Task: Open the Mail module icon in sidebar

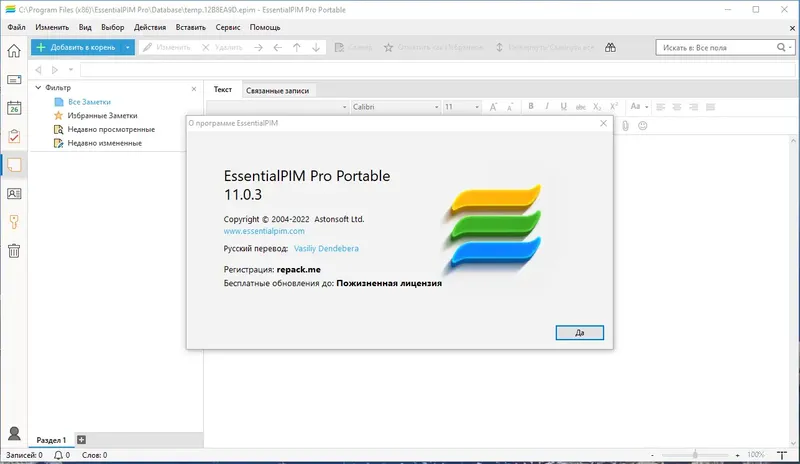Action: pos(14,80)
